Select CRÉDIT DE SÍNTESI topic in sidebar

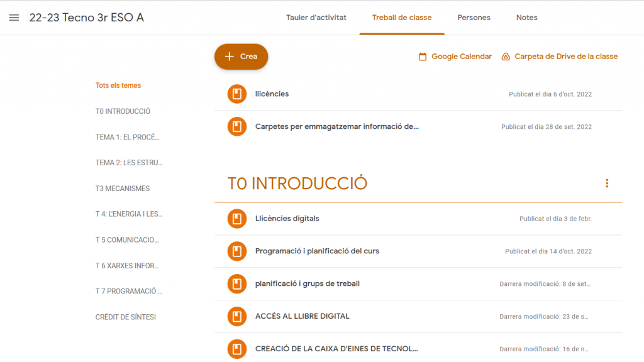click(x=126, y=317)
